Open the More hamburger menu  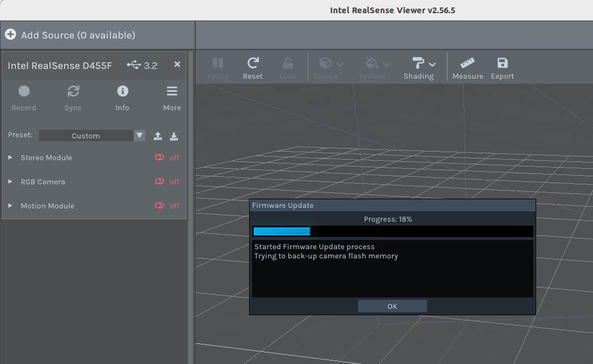pos(172,91)
